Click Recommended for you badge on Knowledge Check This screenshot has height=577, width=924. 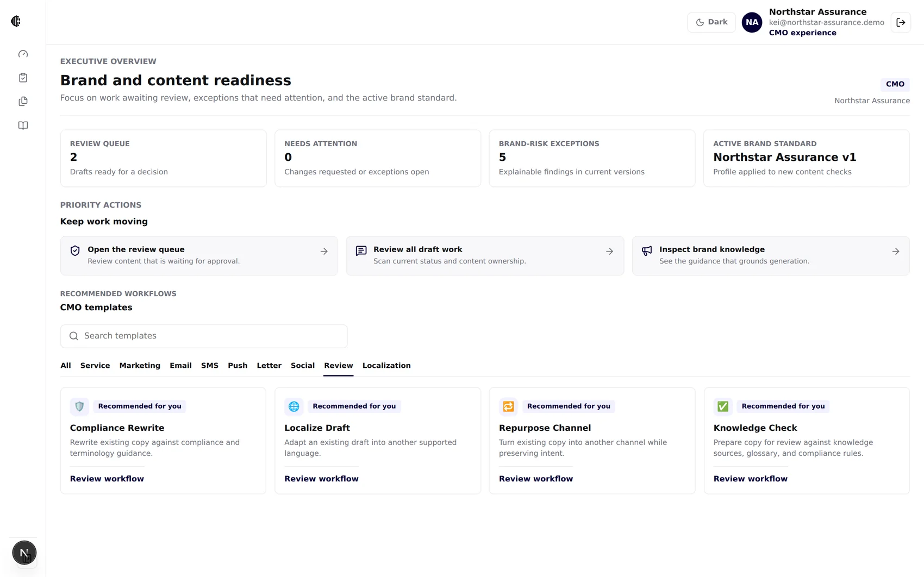[x=783, y=406]
